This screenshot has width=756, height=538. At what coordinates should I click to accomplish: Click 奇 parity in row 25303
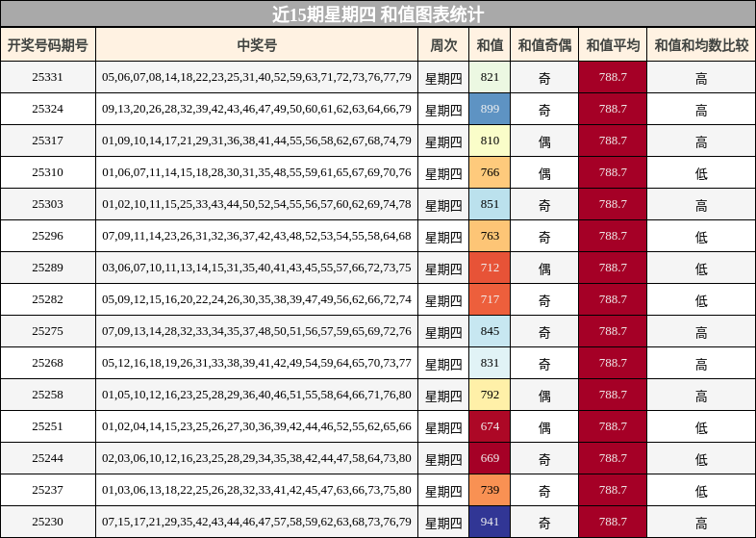(544, 206)
